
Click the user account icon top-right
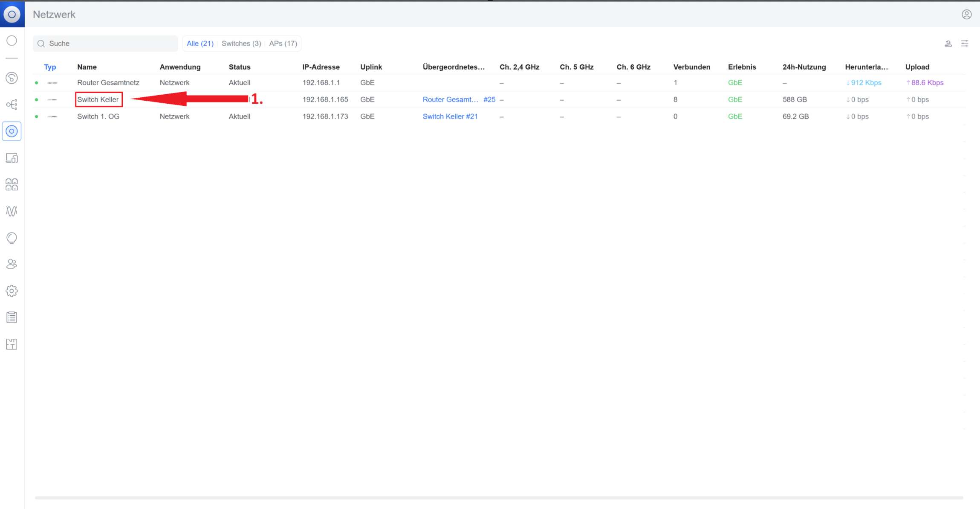click(x=966, y=15)
